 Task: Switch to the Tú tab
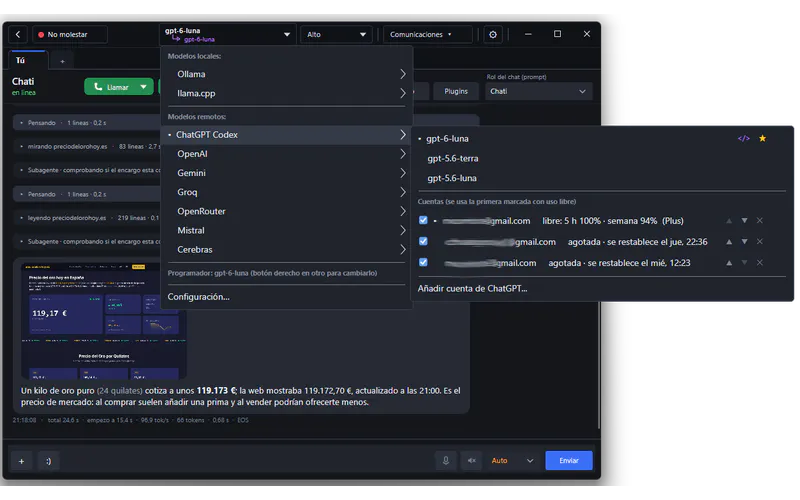29,60
